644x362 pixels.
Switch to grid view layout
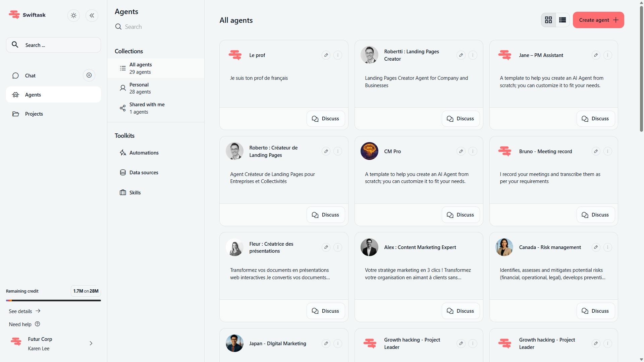[548, 20]
